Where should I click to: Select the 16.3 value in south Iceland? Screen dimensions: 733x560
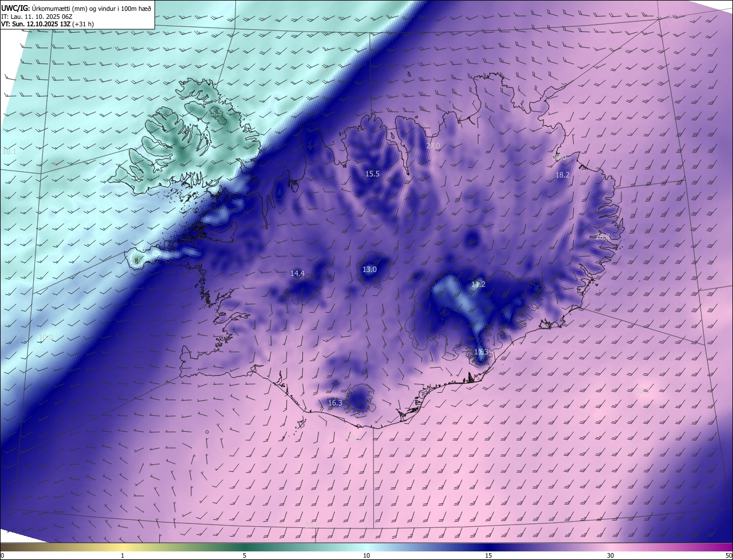335,403
